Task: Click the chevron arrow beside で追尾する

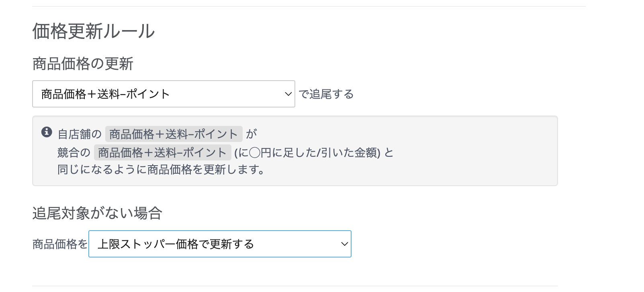Action: click(x=288, y=94)
